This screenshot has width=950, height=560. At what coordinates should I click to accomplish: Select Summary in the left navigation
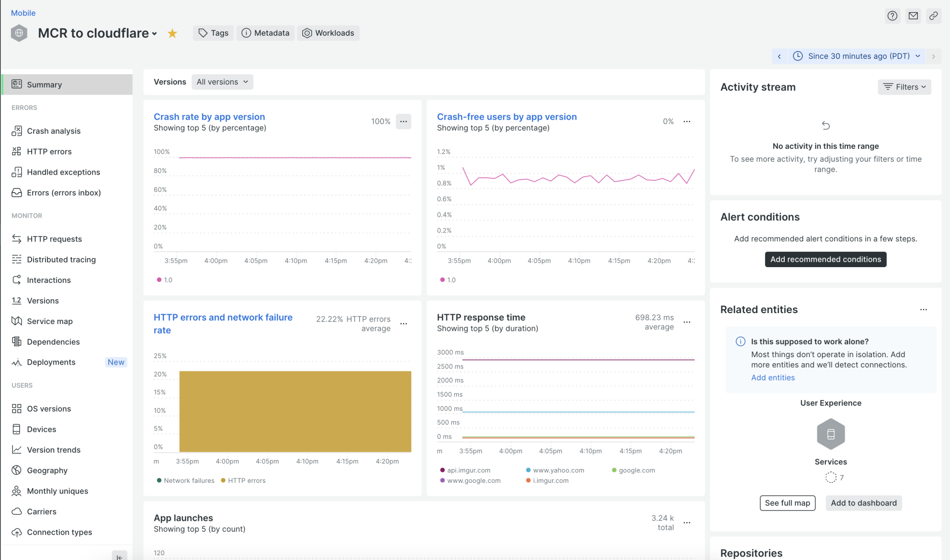click(x=44, y=84)
